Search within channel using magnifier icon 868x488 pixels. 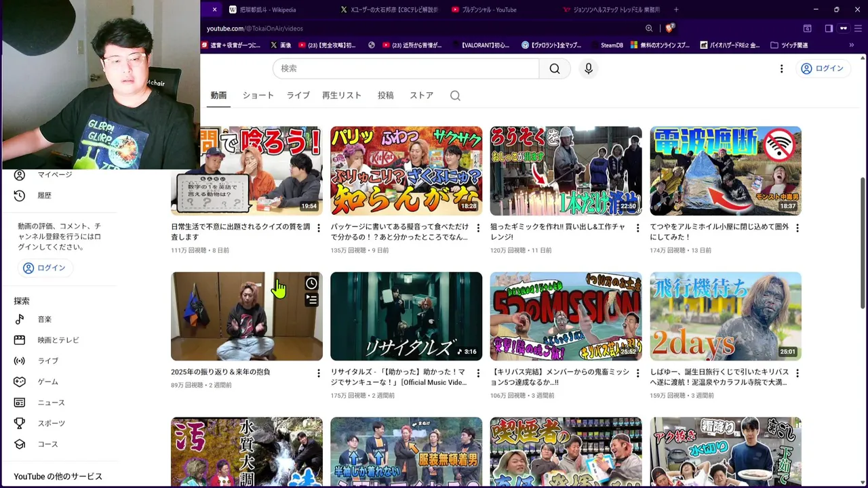click(455, 96)
